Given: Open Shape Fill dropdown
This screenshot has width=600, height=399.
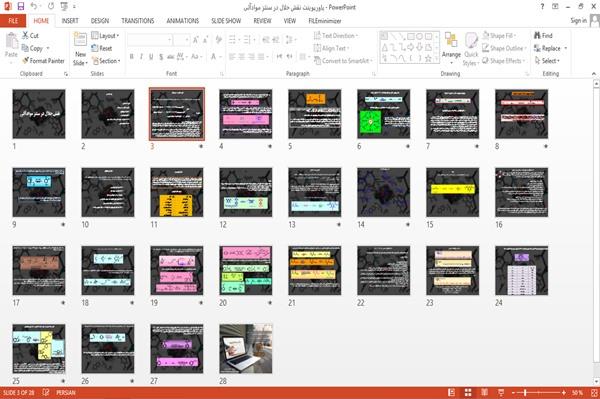Looking at the screenshot, I should [499, 36].
